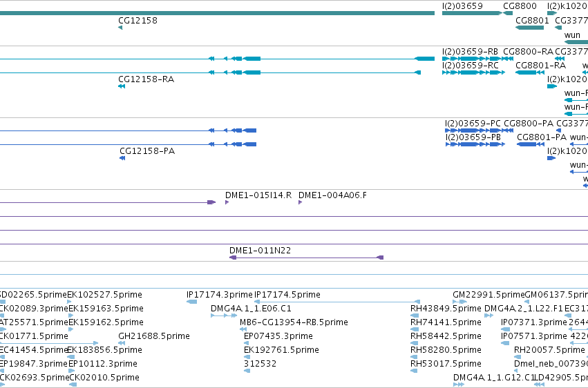Click the EK159163.5prime EST label
This screenshot has height=388, width=588.
click(106, 309)
